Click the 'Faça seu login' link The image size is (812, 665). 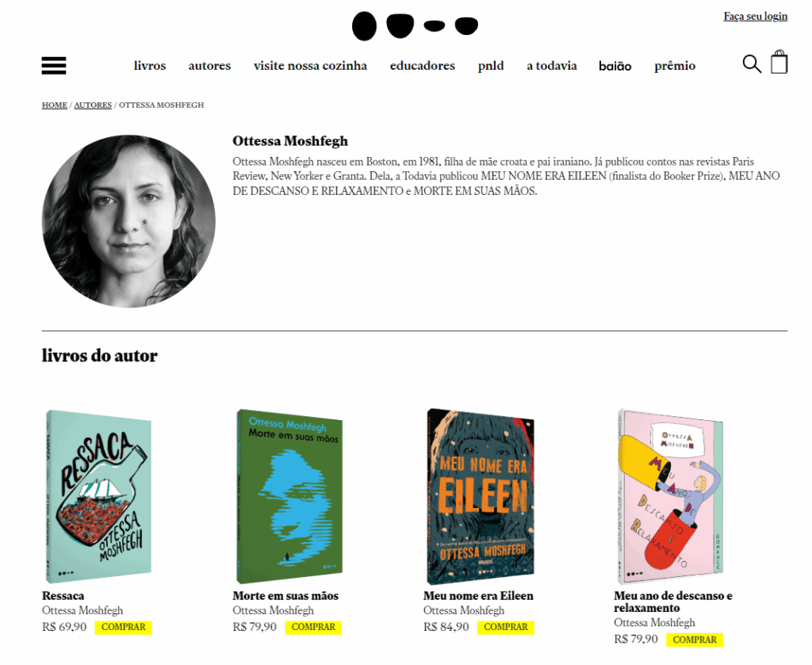[x=755, y=16]
